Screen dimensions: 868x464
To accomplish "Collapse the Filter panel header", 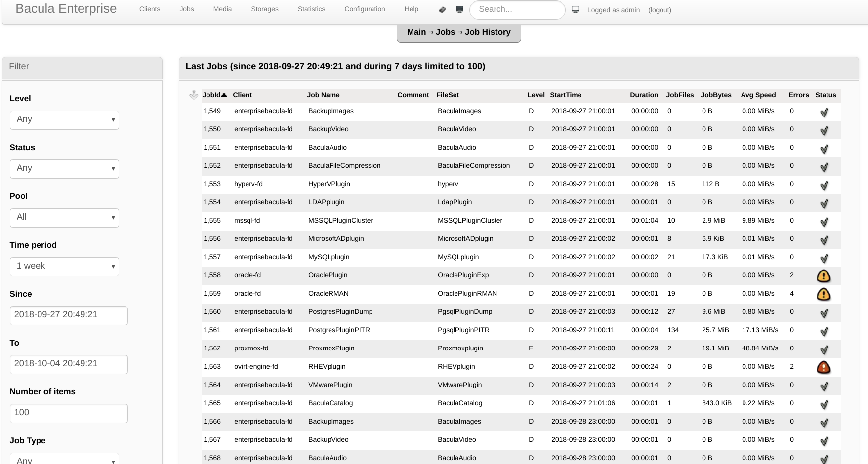I will 82,68.
